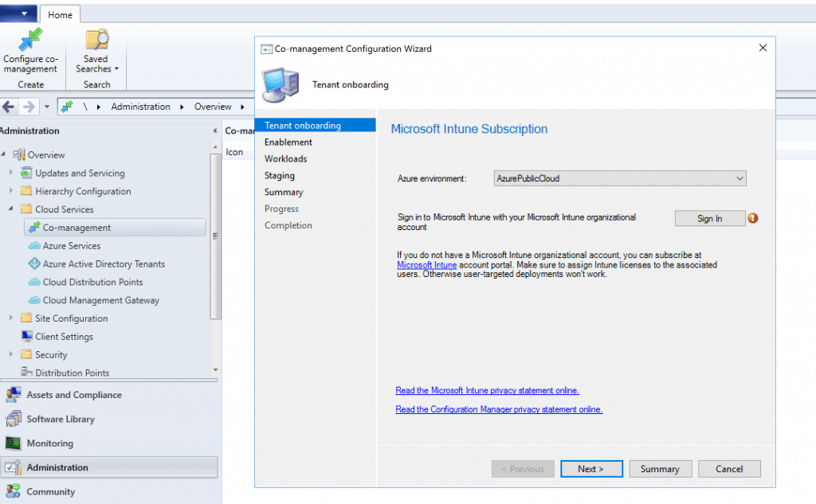Click the Next button

click(x=591, y=469)
